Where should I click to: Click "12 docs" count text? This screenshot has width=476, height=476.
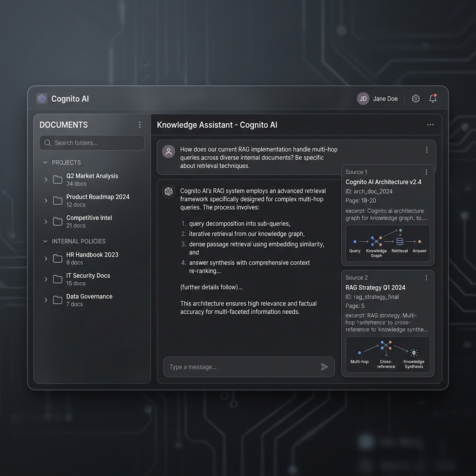point(76,205)
